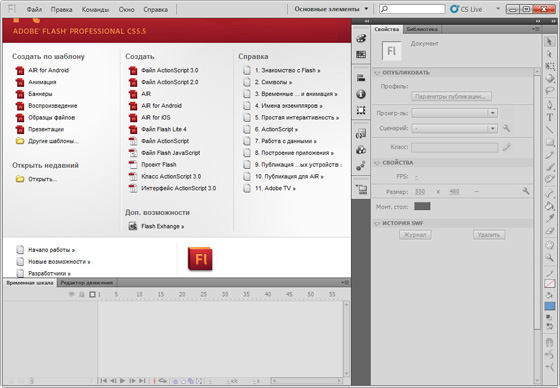Screen dimensions: 560x388
Task: Open the Code Snippets panel icon
Action: 361,134
